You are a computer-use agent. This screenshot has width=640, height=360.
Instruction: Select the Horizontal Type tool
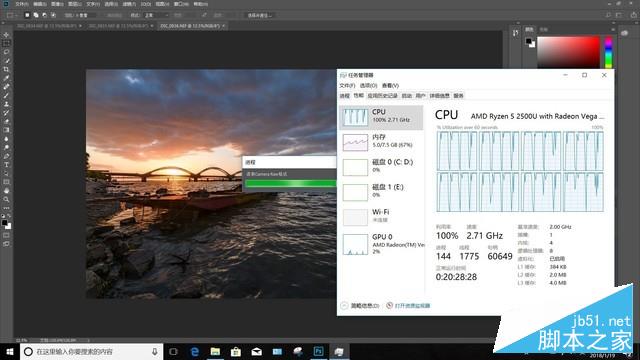coord(6,165)
